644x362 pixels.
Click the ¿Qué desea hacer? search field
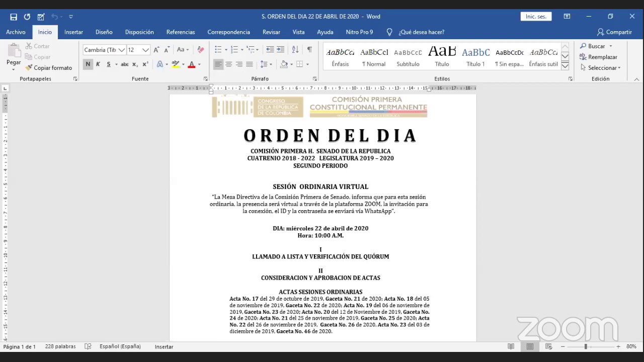click(421, 32)
